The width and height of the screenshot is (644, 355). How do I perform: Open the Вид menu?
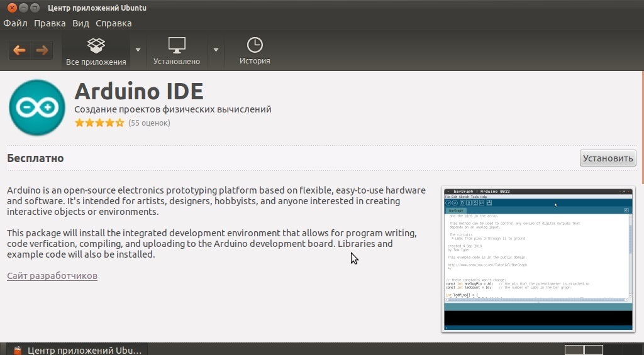click(x=80, y=23)
